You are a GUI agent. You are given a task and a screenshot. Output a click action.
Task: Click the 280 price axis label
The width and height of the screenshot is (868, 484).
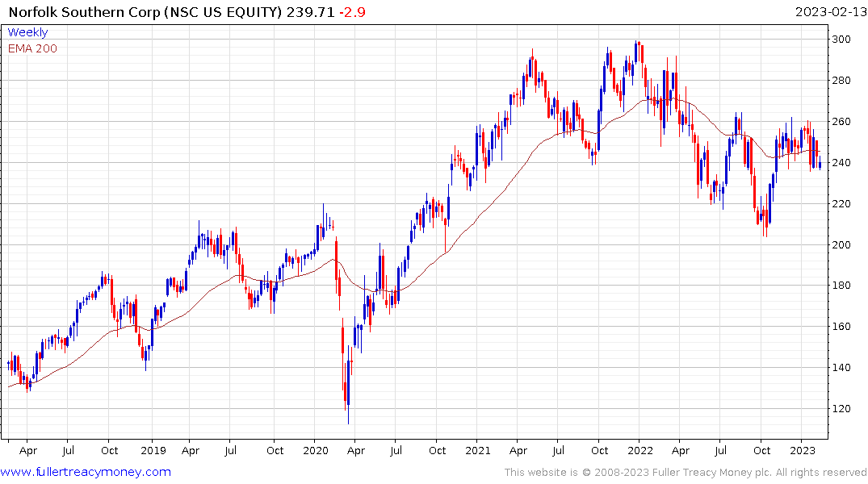pos(841,81)
